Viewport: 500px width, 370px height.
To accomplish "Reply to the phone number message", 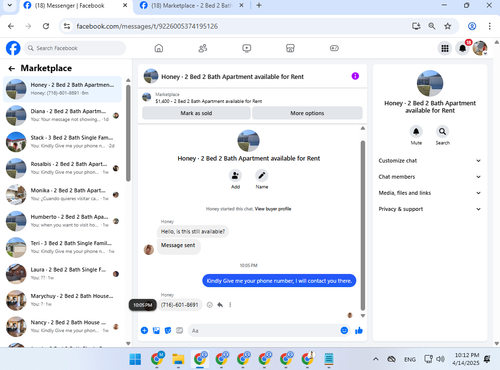I will pos(220,305).
